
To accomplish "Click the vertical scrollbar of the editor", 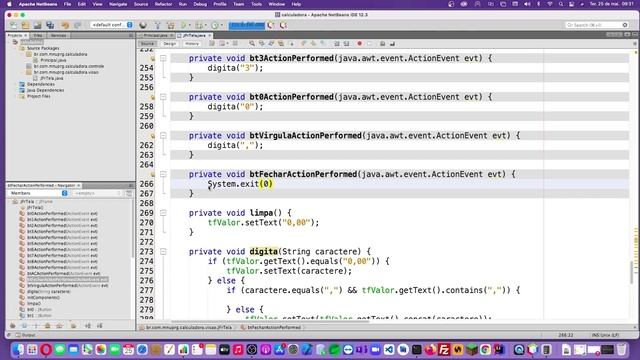I will coord(632,272).
